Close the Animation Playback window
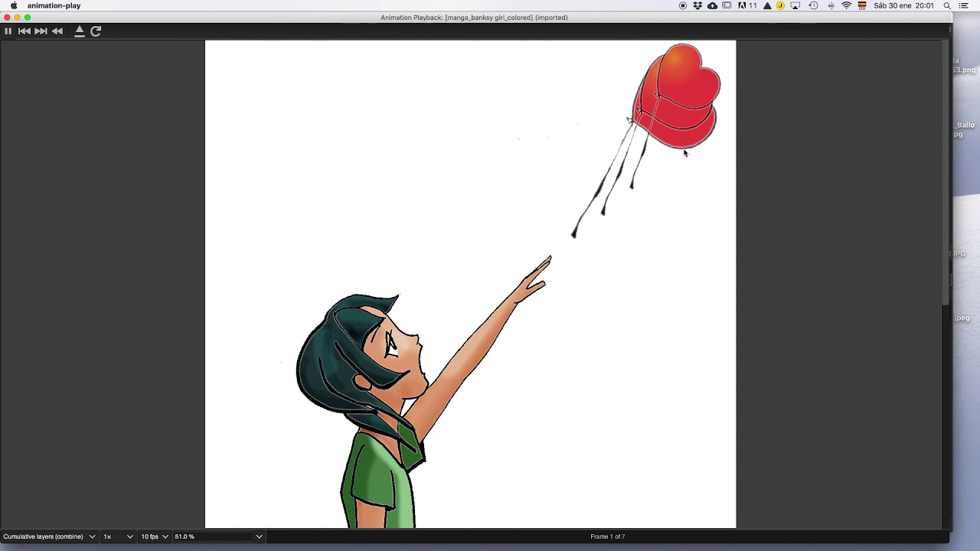980x551 pixels. tap(7, 18)
